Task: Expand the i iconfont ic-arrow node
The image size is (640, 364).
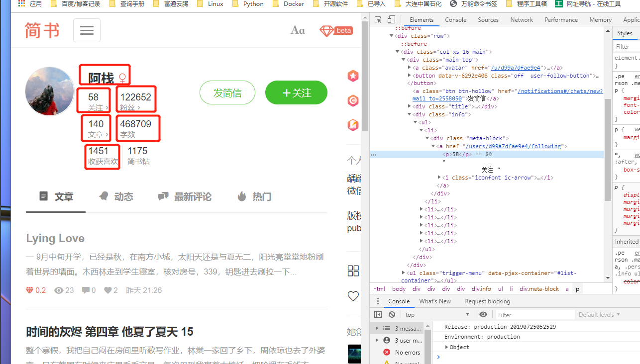Action: click(439, 178)
